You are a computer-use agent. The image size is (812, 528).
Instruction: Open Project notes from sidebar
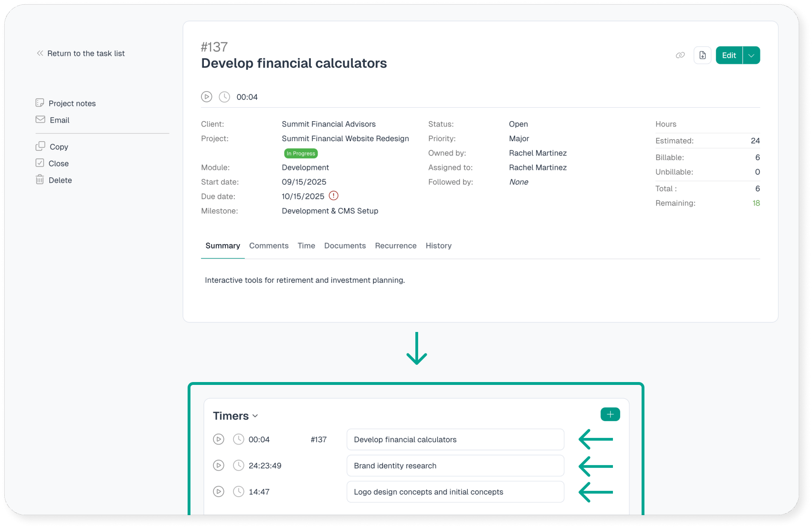click(x=72, y=104)
